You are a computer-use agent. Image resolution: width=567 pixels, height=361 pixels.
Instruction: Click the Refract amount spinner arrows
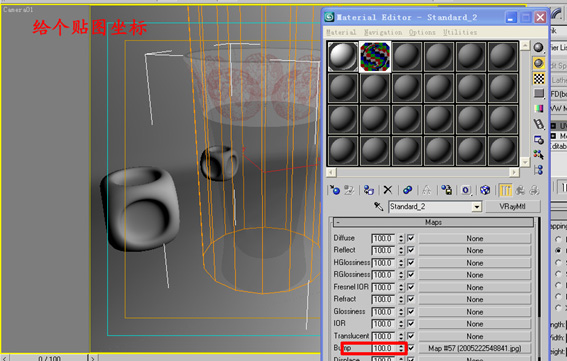click(401, 300)
